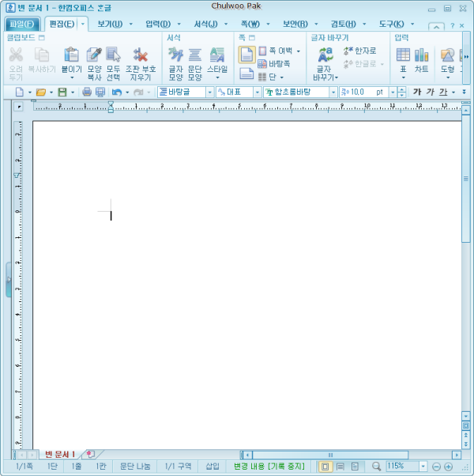
Task: Expand the 단 columns dropdown
Action: (282, 77)
